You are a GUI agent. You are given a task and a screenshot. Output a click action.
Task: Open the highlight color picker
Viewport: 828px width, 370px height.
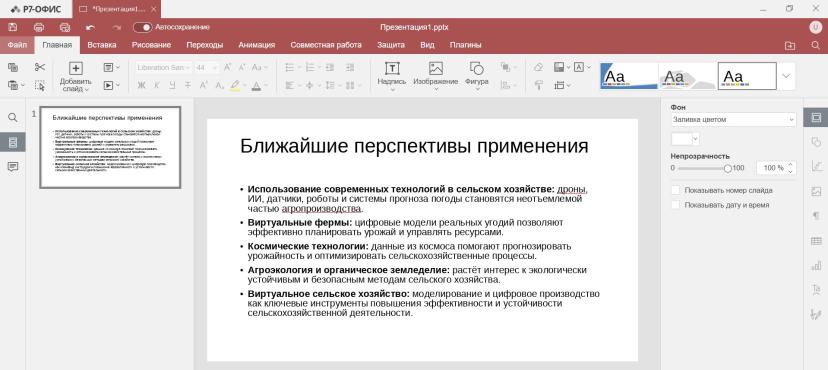pyautogui.click(x=238, y=85)
